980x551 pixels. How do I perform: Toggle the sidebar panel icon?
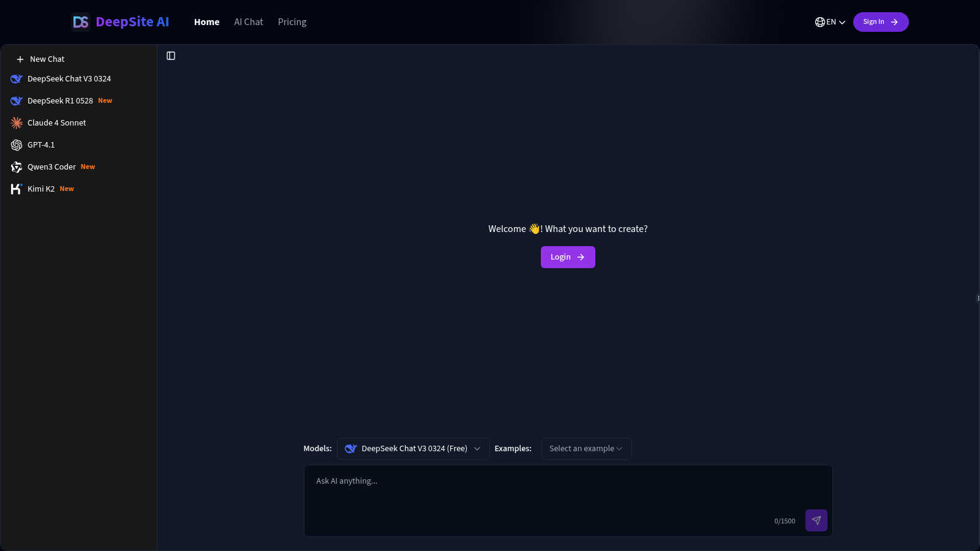click(171, 56)
